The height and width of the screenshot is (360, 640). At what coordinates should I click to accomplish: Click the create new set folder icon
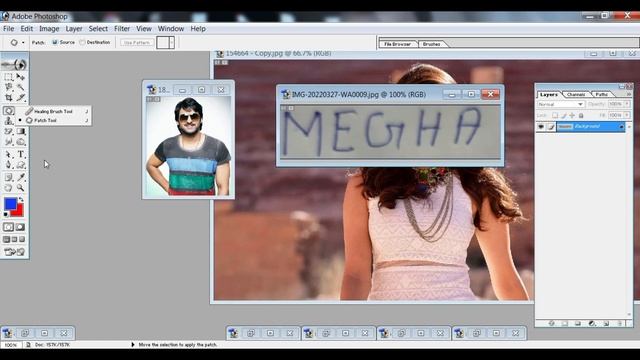pos(578,323)
